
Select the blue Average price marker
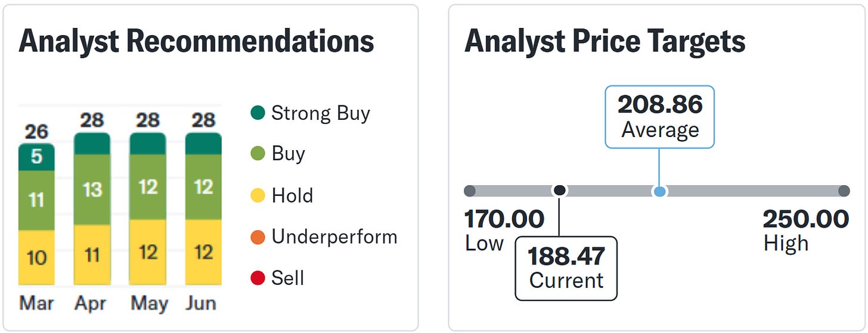pos(659,191)
